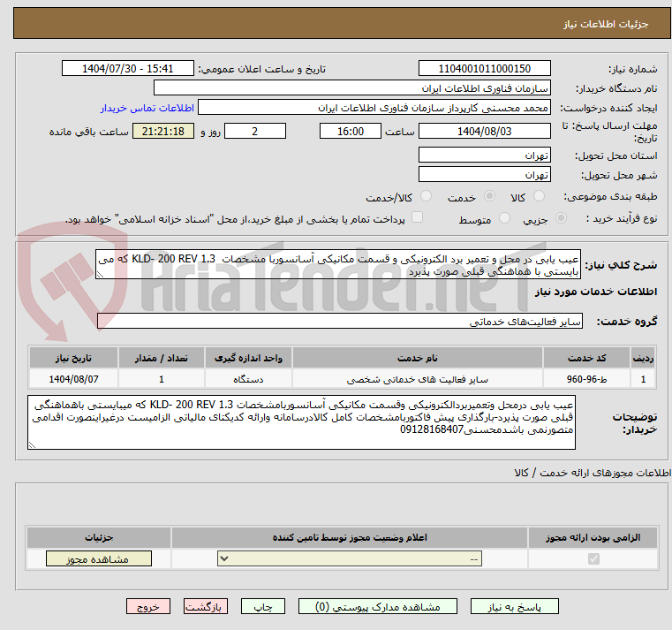Toggle اسناد خزانه اسلامی payment checkbox
672x630 pixels.
point(417,217)
